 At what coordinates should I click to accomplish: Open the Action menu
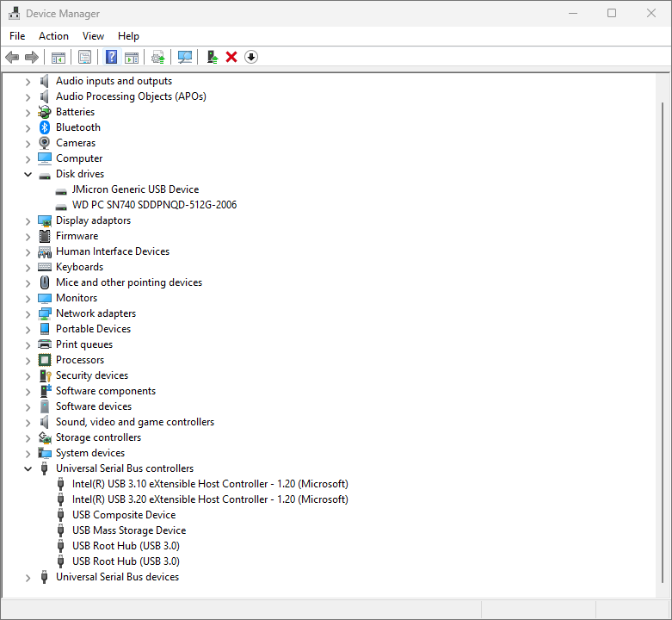[53, 36]
